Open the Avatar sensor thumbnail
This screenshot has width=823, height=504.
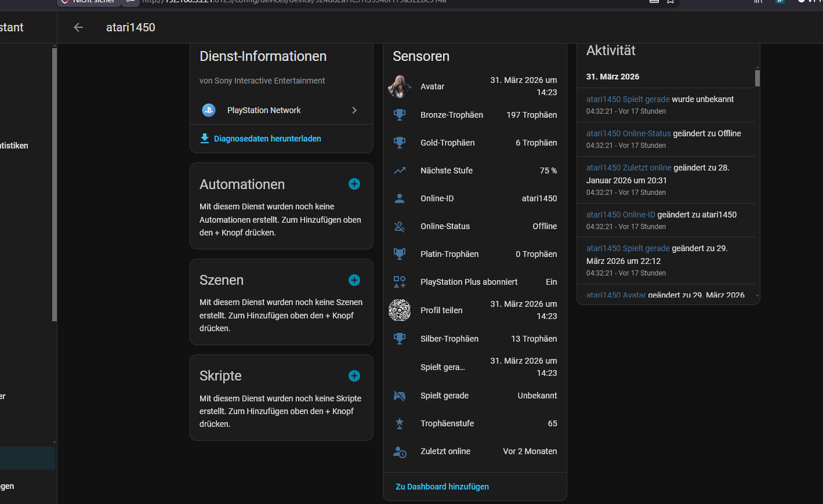pyautogui.click(x=400, y=86)
